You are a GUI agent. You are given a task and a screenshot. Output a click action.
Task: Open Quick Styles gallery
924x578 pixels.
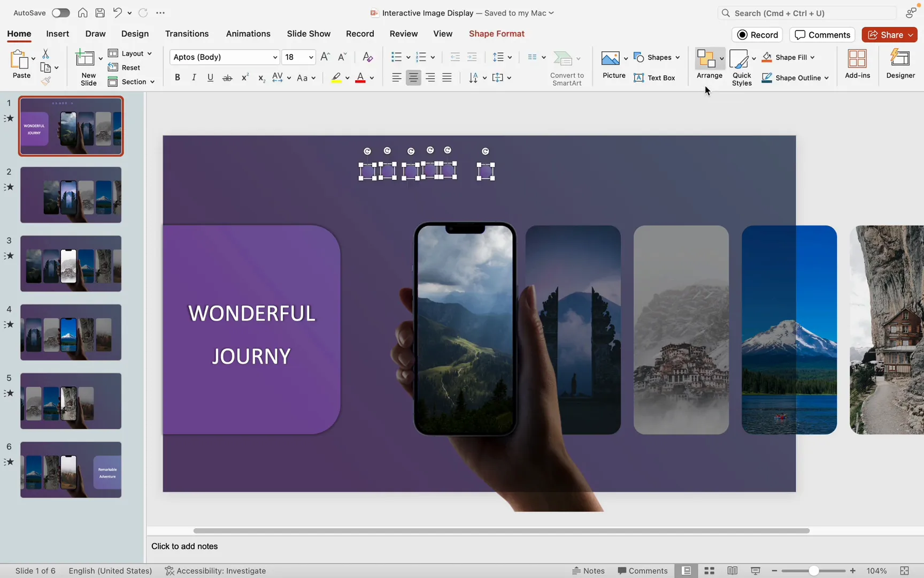742,67
